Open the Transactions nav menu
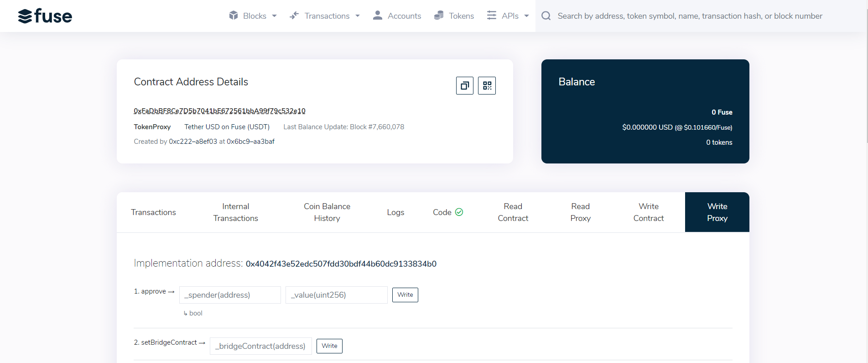Image resolution: width=868 pixels, height=363 pixels. pyautogui.click(x=325, y=16)
